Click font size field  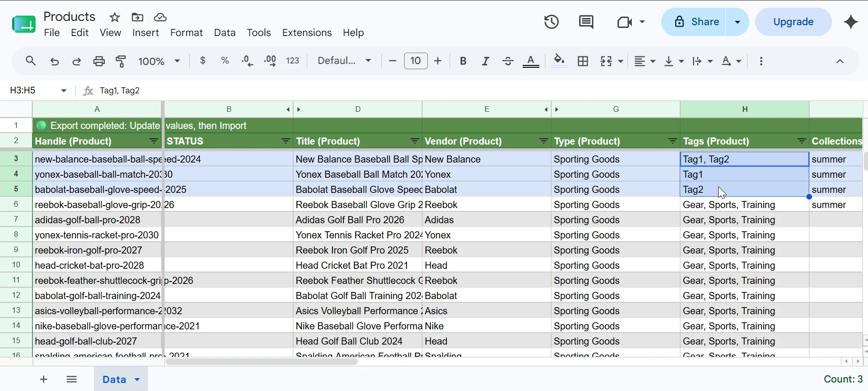point(416,61)
